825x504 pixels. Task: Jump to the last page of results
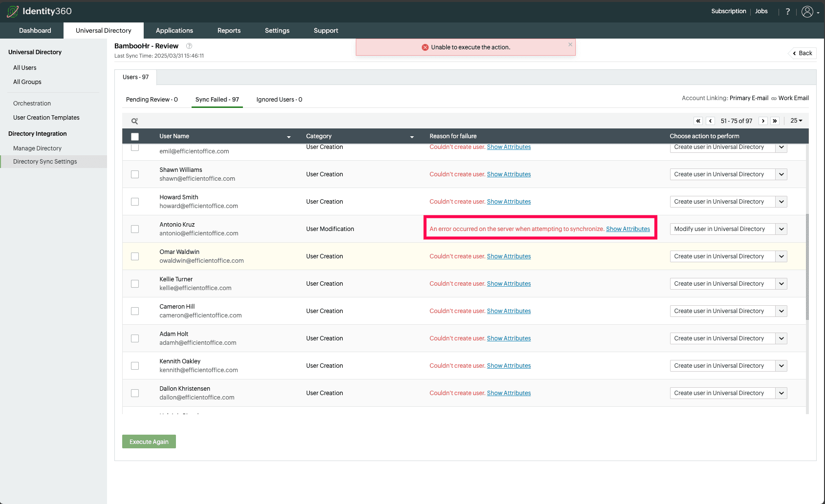775,121
